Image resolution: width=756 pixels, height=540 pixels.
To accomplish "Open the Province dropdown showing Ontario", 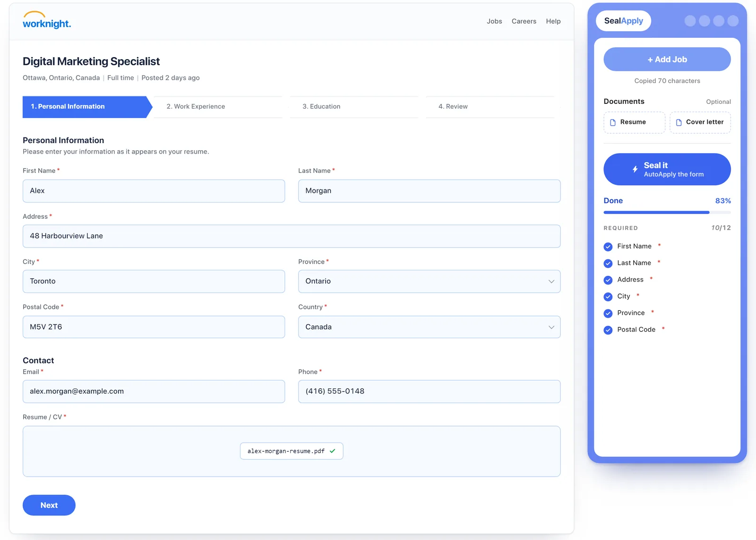I will coord(429,281).
